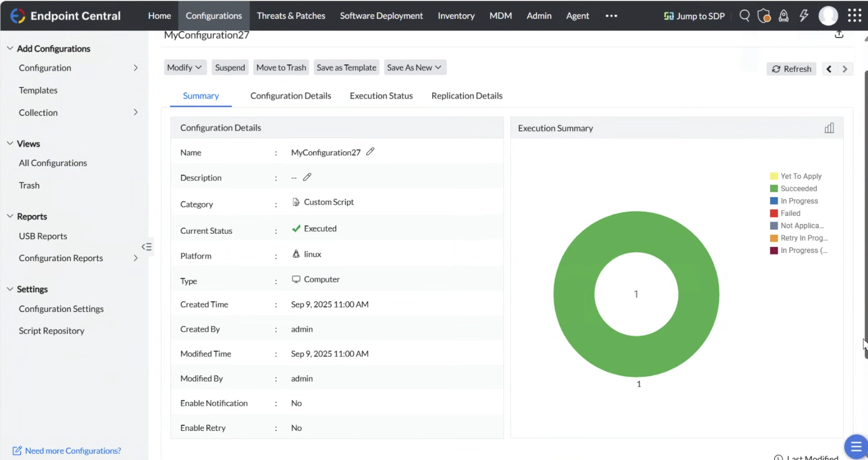Open the apps grid icon
868x460 pixels.
[x=854, y=16]
